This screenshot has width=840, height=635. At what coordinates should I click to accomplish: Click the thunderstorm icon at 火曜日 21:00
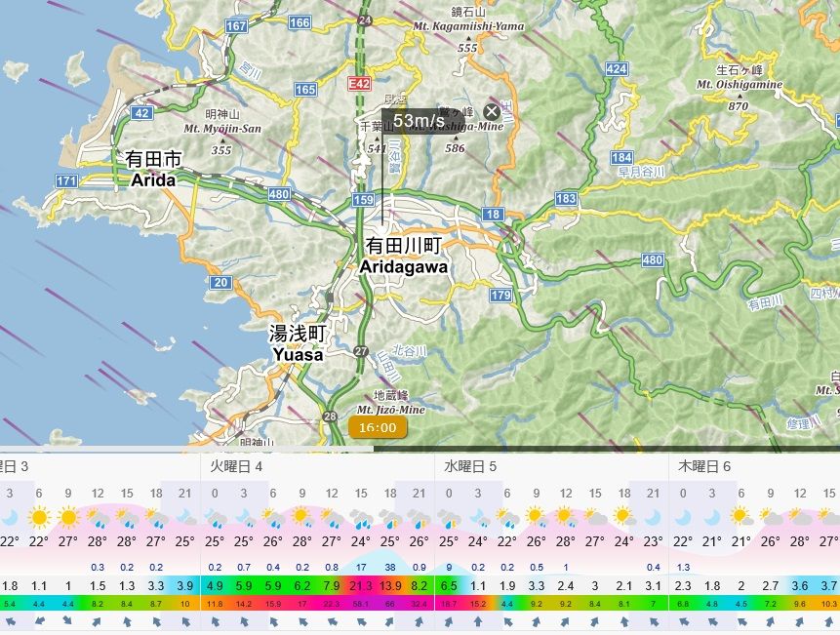click(x=420, y=518)
